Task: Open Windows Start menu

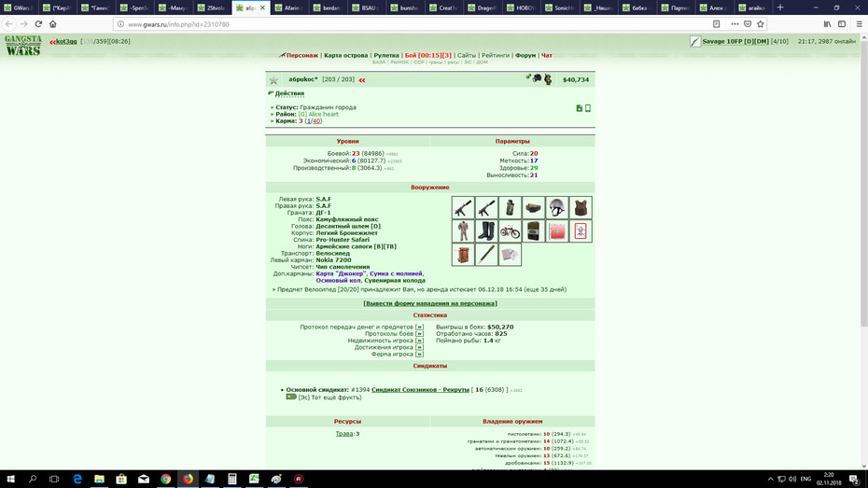Action: [10, 480]
